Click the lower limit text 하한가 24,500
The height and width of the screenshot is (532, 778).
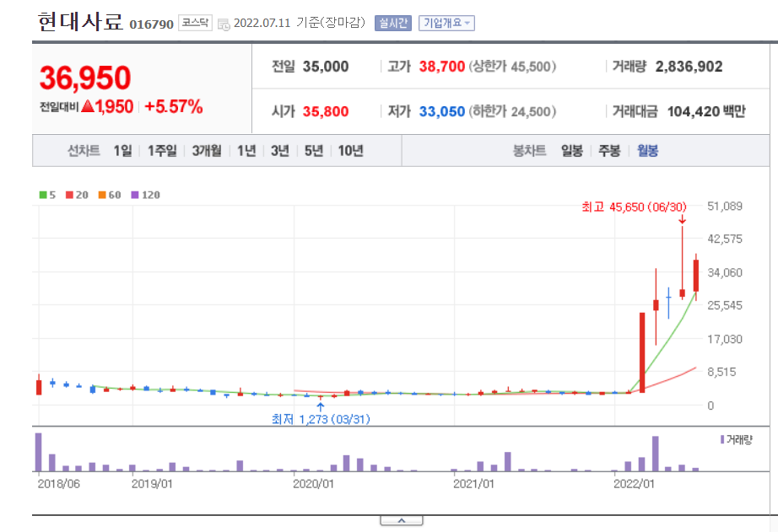[512, 111]
